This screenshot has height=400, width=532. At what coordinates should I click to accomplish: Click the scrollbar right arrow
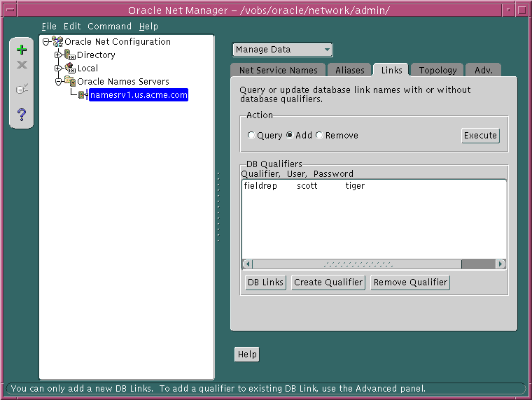pyautogui.click(x=500, y=264)
